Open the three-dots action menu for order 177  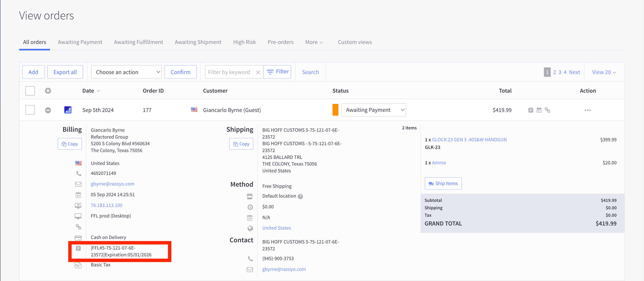click(587, 110)
